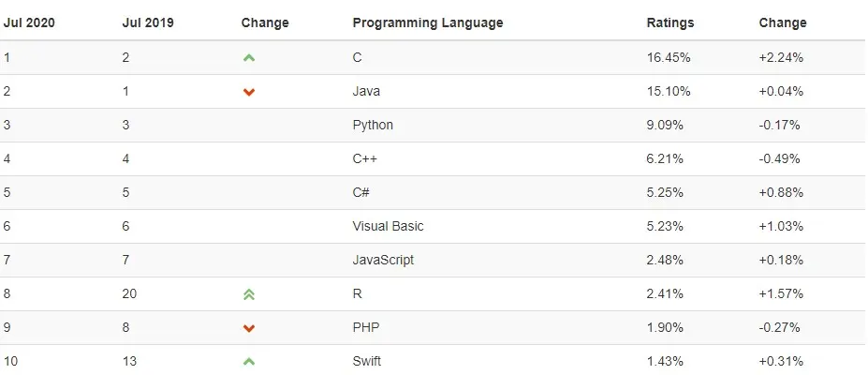
Task: Select the Jul 2020 column header
Action: point(29,22)
